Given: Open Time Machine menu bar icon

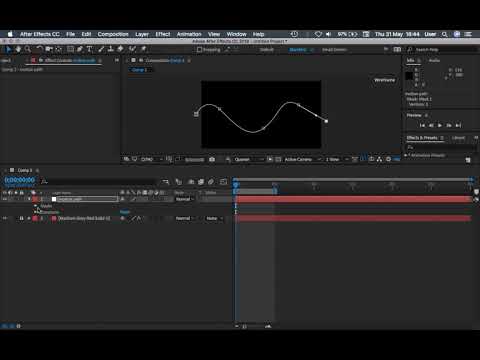Looking at the screenshot, I should 294,34.
